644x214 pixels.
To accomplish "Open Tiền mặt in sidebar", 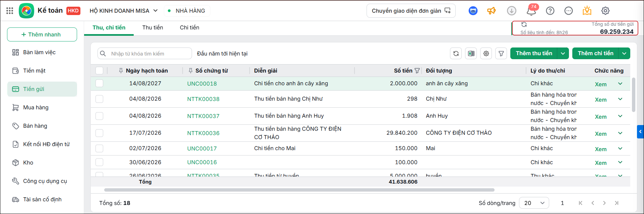I will (x=42, y=71).
